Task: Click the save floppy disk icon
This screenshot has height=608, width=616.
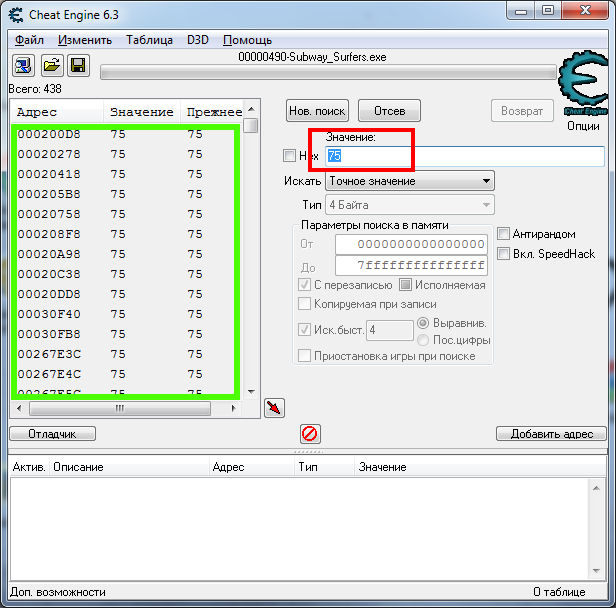Action: point(79,65)
